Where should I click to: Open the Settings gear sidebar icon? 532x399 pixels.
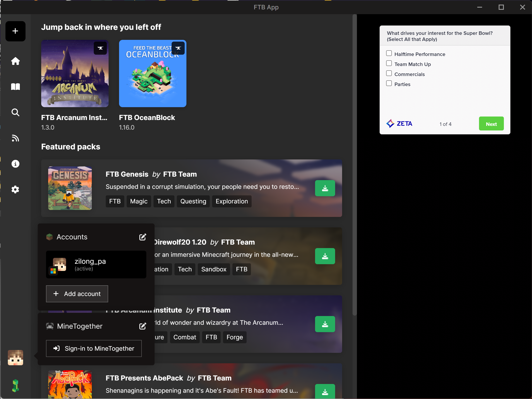click(x=15, y=189)
